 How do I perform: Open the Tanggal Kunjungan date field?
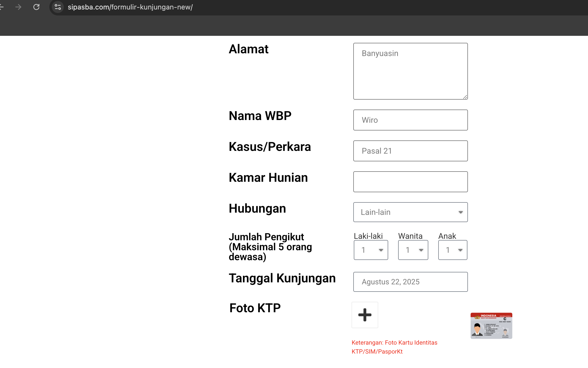click(410, 282)
